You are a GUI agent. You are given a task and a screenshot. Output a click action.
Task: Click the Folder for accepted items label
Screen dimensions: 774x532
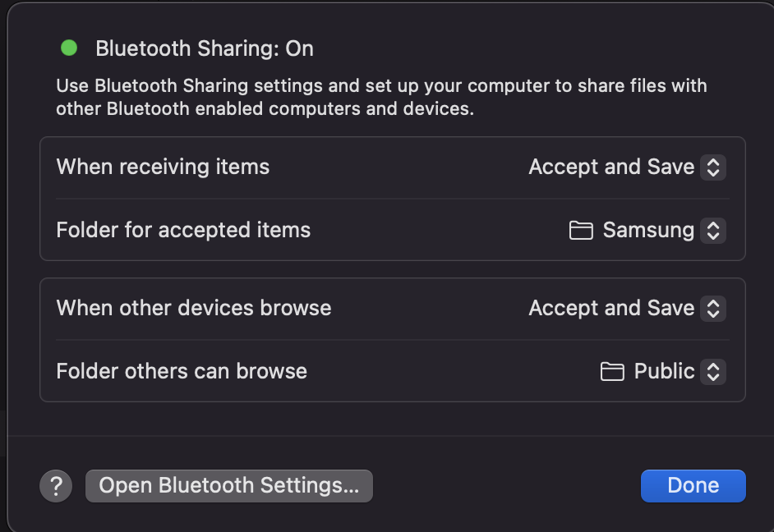pyautogui.click(x=183, y=231)
